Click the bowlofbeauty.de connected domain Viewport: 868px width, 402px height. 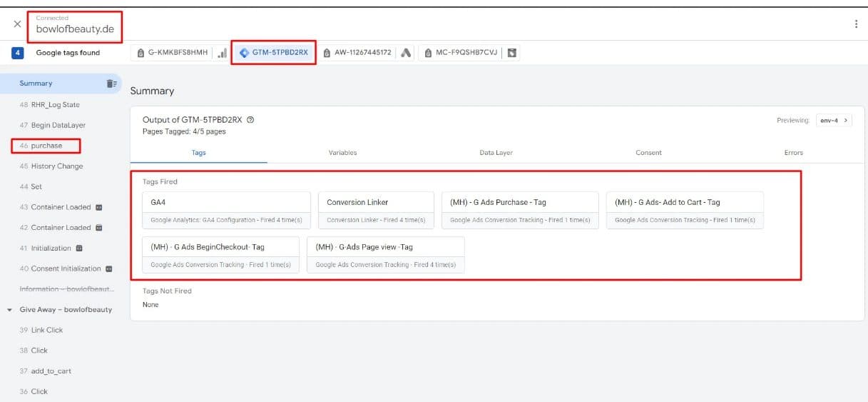click(x=75, y=29)
